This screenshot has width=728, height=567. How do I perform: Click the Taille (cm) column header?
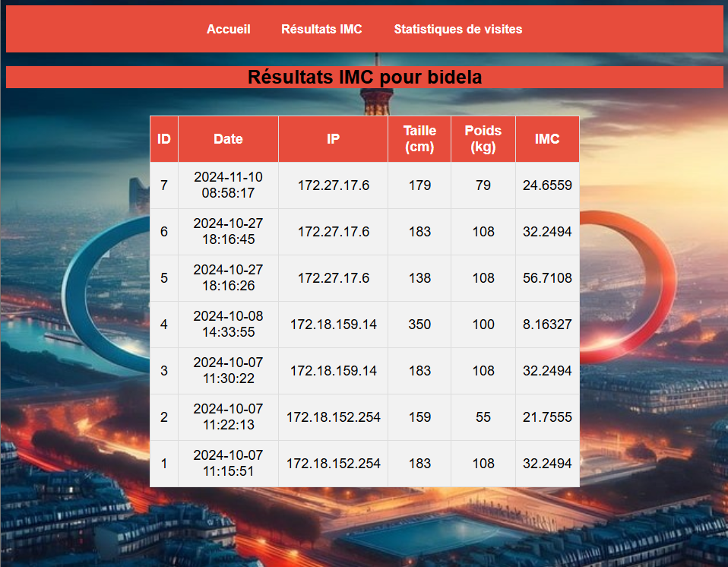(x=419, y=139)
